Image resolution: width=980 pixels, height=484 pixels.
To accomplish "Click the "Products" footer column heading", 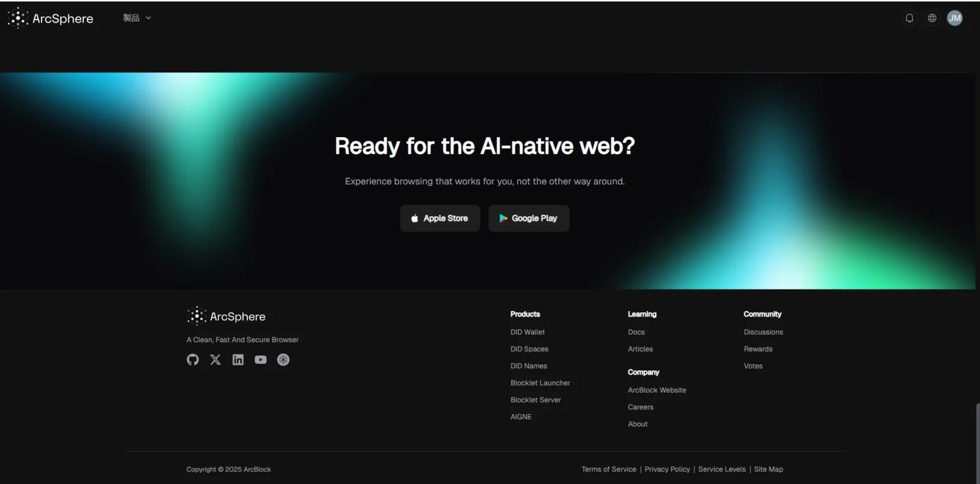I will pos(525,315).
